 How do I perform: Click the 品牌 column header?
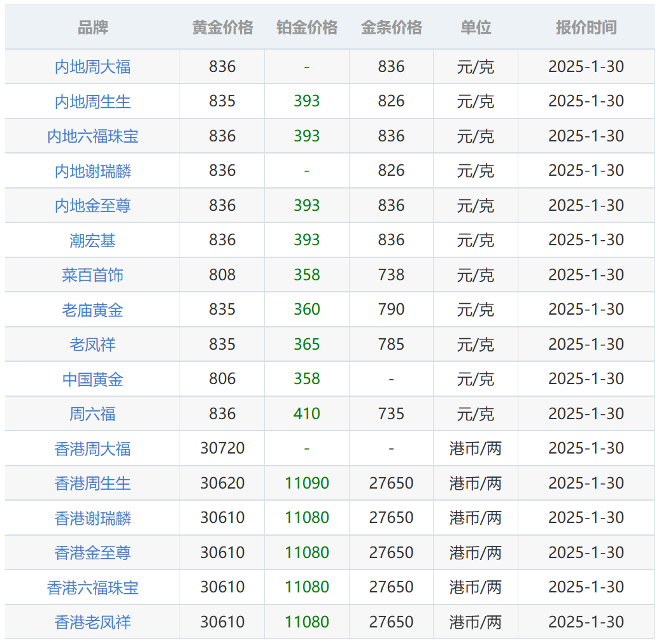pyautogui.click(x=93, y=27)
